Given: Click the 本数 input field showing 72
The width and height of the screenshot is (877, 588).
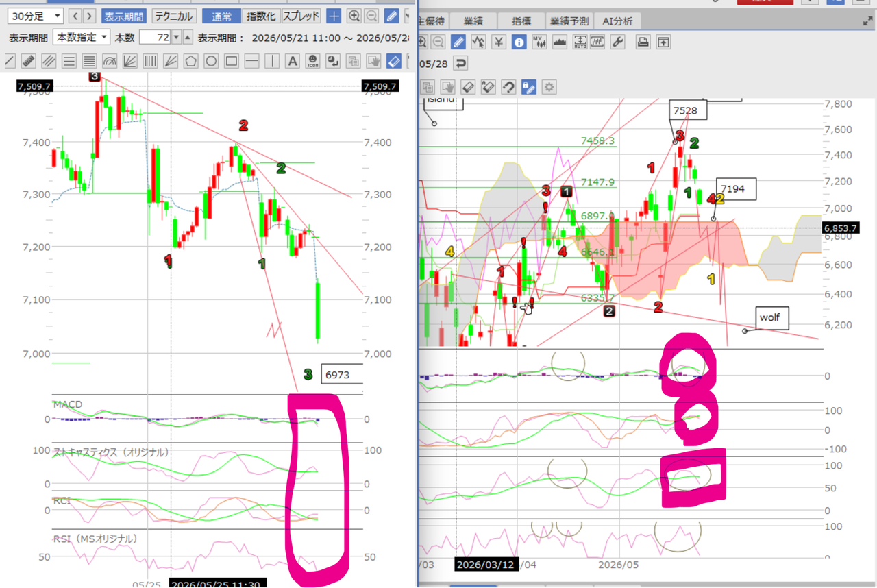Looking at the screenshot, I should click(155, 37).
